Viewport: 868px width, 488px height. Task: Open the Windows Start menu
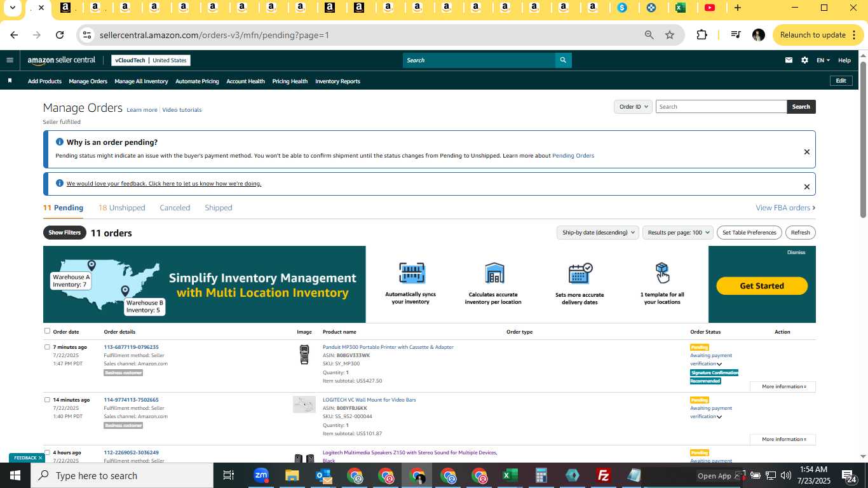[15, 475]
